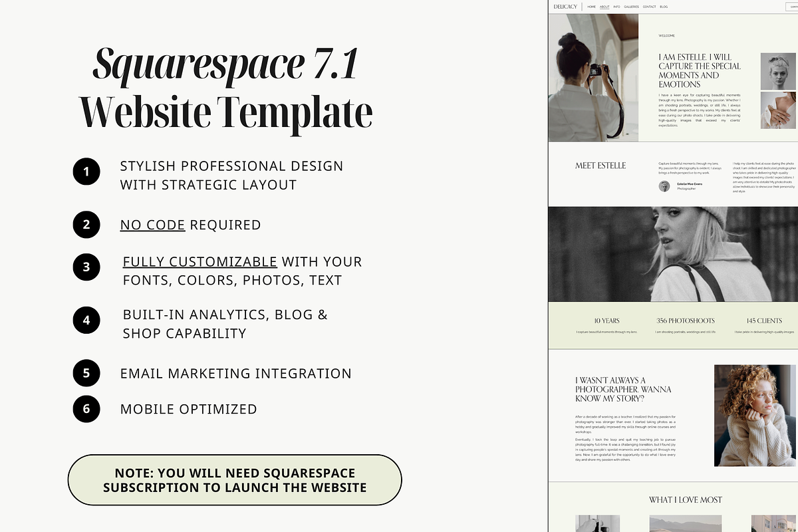Screen dimensions: 798x532
Task: Click the DELICACY site logo
Action: point(565,7)
